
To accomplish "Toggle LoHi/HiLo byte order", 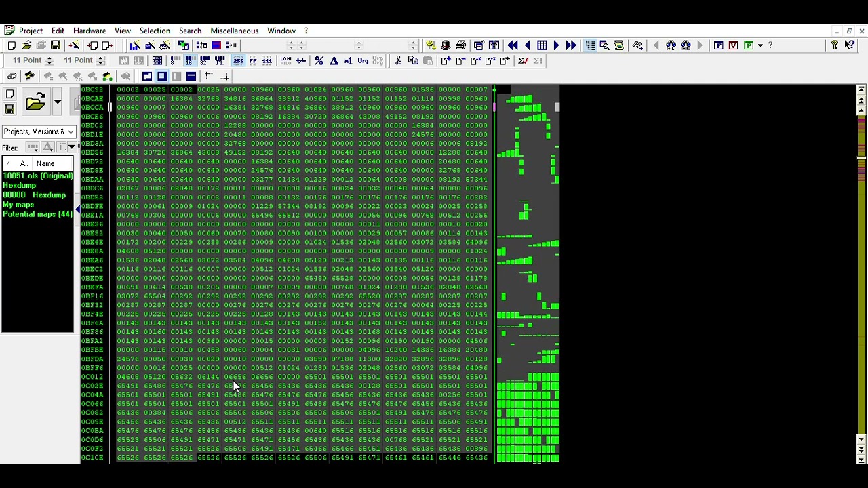I will point(285,61).
